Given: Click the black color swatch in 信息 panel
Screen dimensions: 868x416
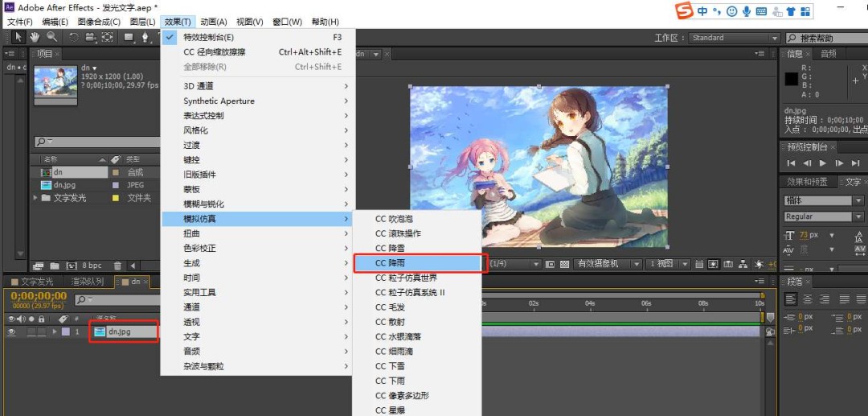Looking at the screenshot, I should point(792,79).
